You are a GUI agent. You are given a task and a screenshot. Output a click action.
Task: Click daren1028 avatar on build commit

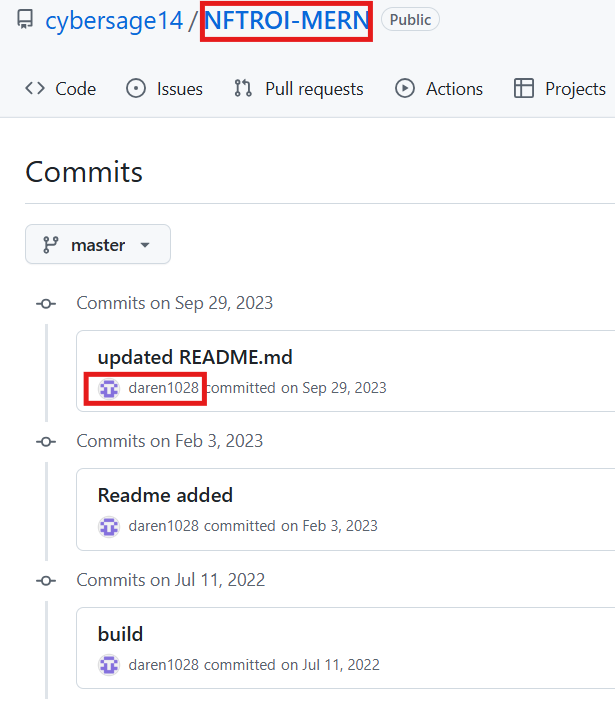(109, 665)
